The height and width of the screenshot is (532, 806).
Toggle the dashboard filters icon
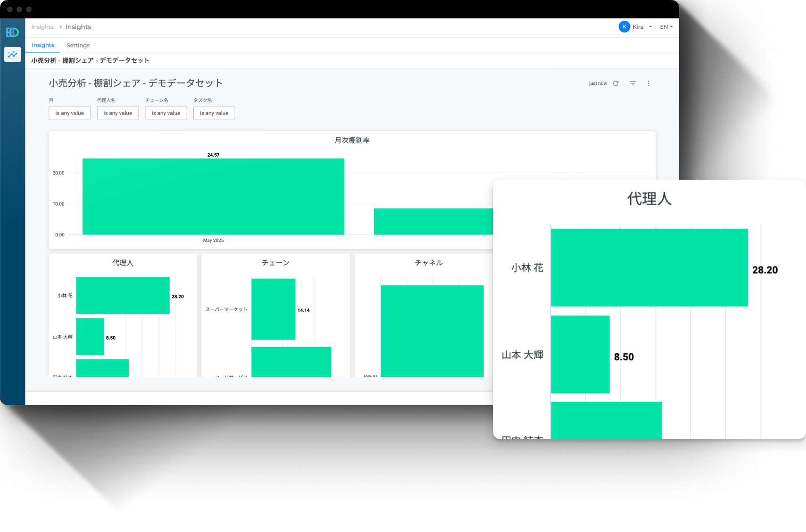633,83
